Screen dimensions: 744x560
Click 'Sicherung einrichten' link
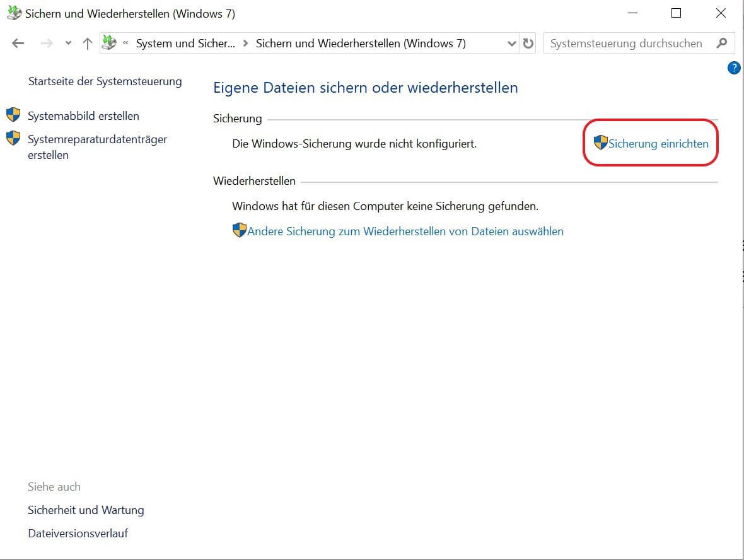pyautogui.click(x=658, y=144)
